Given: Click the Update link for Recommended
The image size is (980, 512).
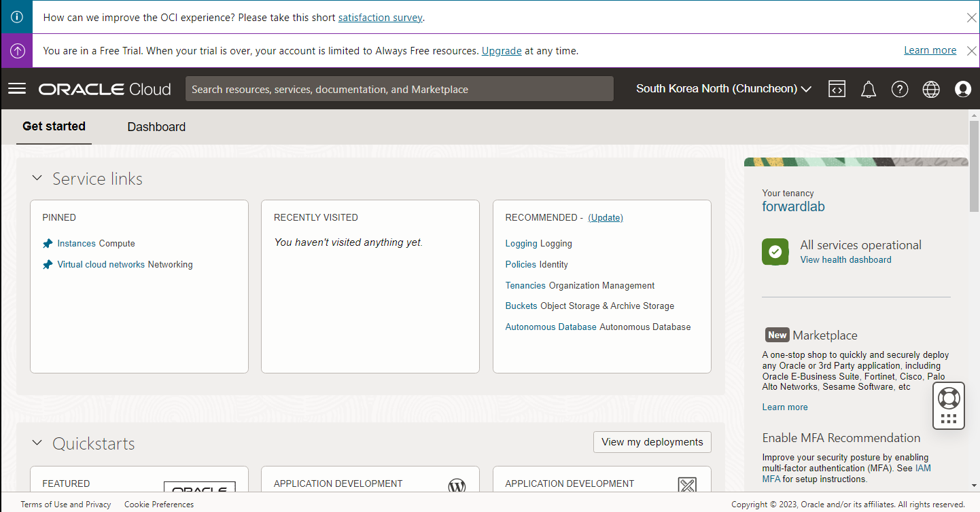Looking at the screenshot, I should pyautogui.click(x=606, y=218).
